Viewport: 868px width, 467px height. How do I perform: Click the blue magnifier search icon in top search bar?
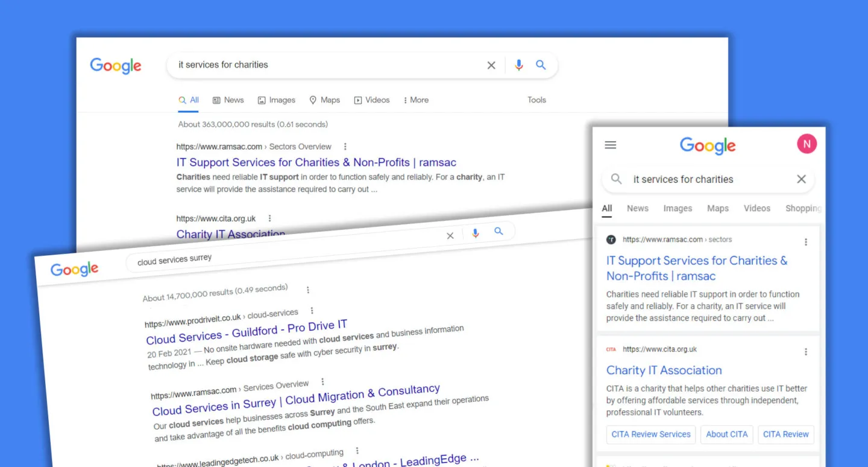pos(541,65)
